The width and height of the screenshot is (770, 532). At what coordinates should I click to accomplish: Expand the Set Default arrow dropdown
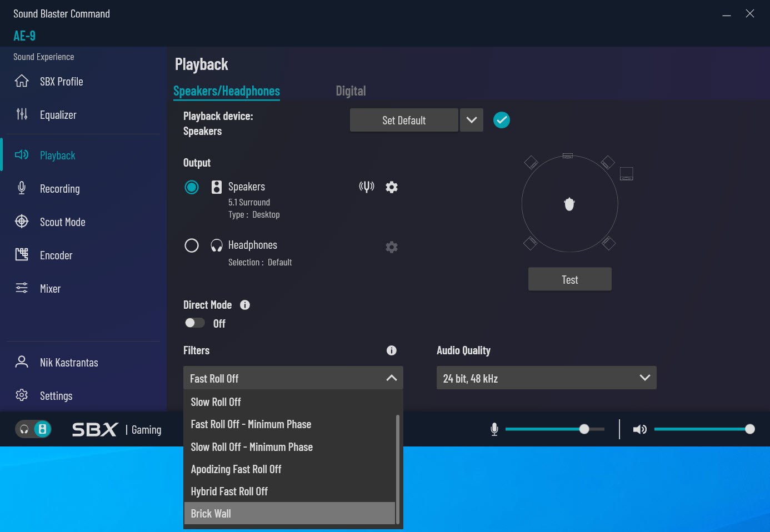472,120
